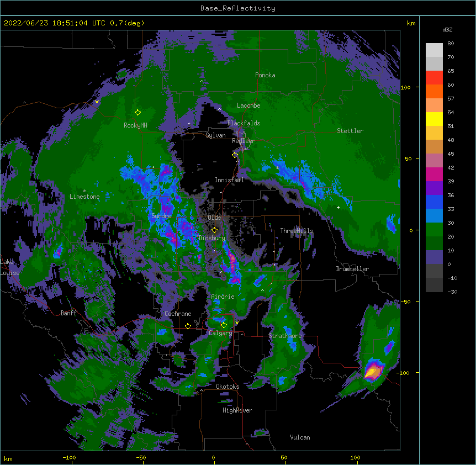Screen dimensions: 476x465
Task: Click the km unit label at top right
Action: 411,23
